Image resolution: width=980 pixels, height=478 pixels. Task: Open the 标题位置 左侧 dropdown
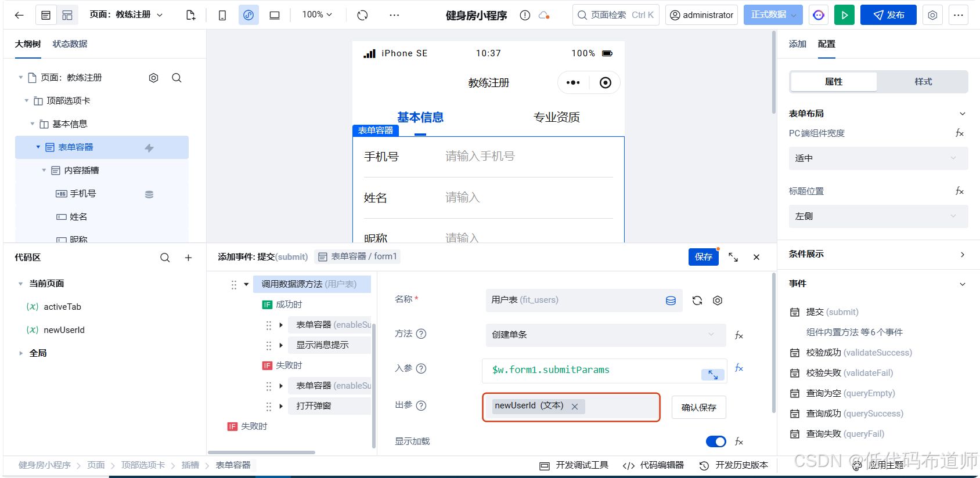(878, 216)
